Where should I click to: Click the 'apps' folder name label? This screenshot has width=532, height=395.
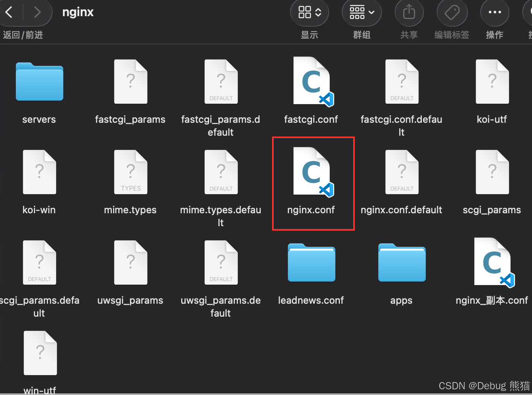point(401,301)
